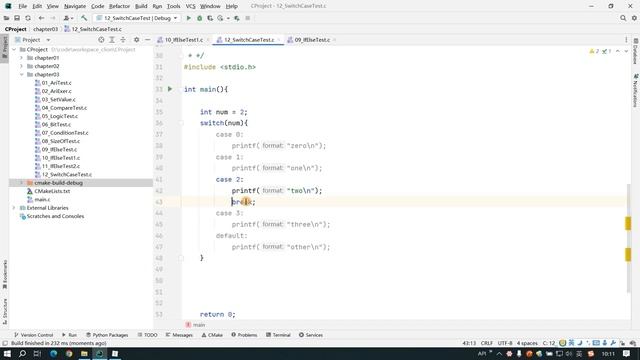Open Windows Start menu
This screenshot has height=360, width=640.
tap(7, 353)
